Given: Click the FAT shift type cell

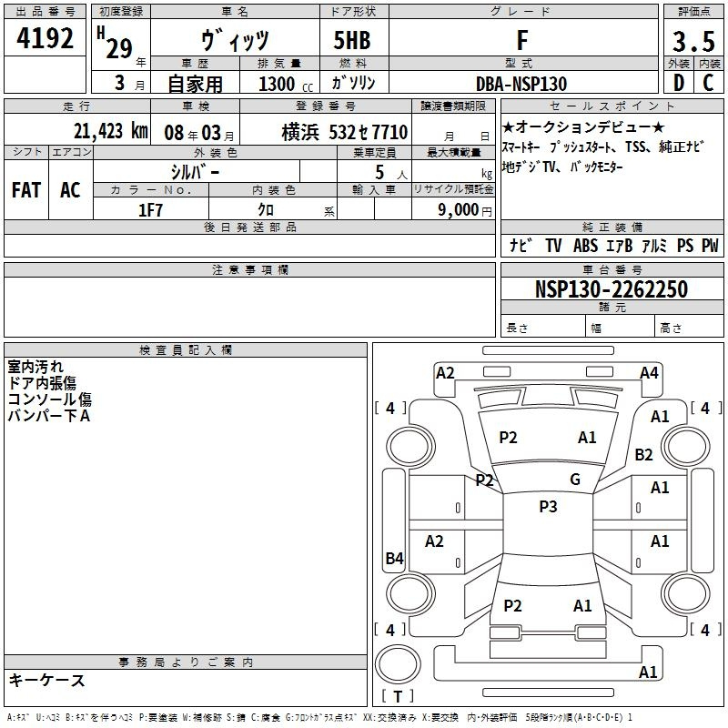Looking at the screenshot, I should [x=25, y=189].
